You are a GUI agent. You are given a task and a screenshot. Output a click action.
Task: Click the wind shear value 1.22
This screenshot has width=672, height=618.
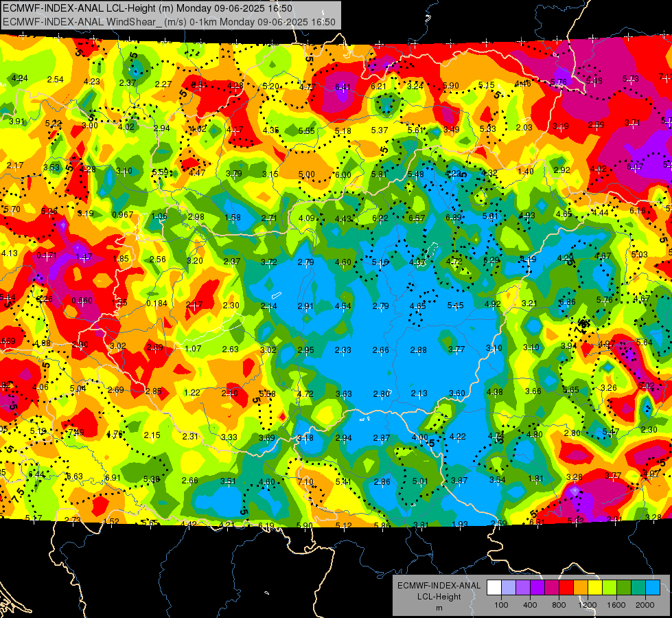pyautogui.click(x=192, y=392)
